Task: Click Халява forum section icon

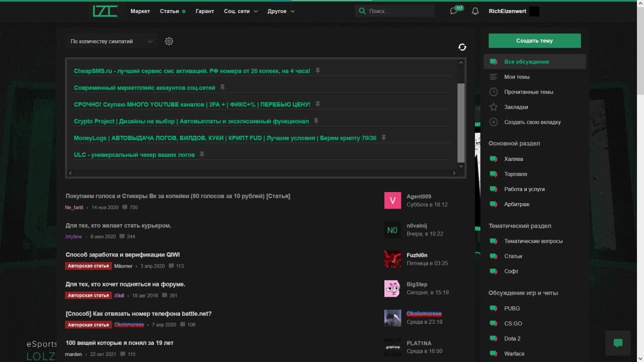Action: (x=494, y=159)
